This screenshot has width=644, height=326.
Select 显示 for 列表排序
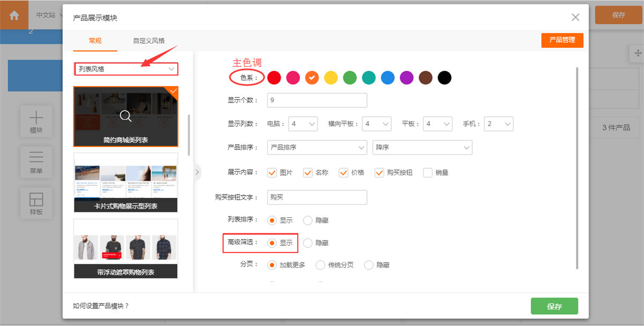[x=272, y=220]
